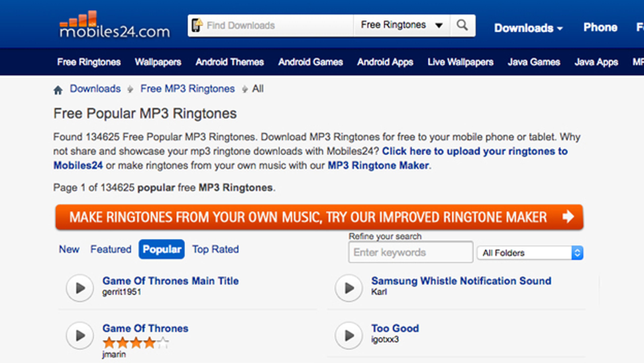Click the gerrit1951 uploader name

click(121, 292)
